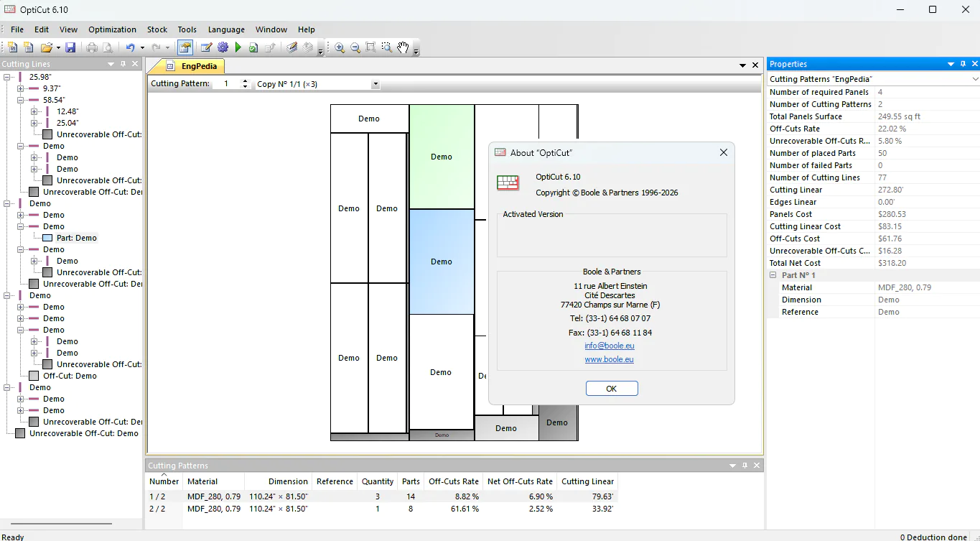Open the Optimization menu
The height and width of the screenshot is (541, 980).
112,29
